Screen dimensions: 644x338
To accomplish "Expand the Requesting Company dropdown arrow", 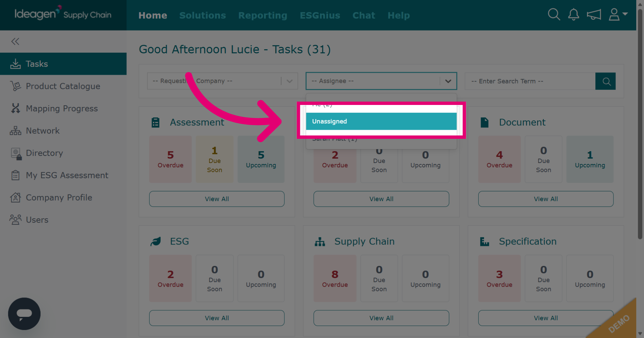I will pyautogui.click(x=289, y=81).
